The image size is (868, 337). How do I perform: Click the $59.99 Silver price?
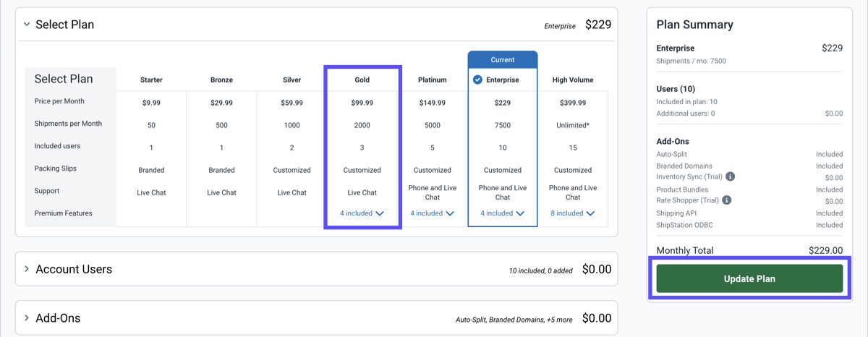pos(292,103)
